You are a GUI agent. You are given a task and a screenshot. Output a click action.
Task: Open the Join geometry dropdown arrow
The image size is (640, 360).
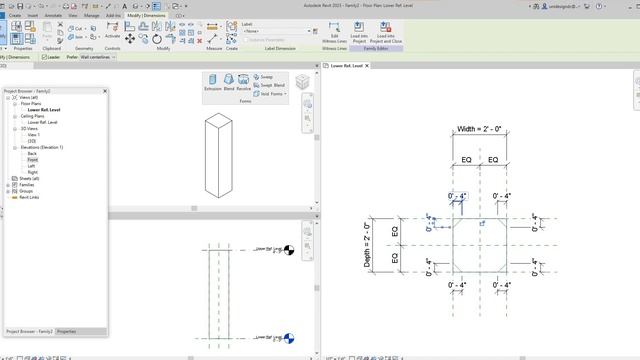[x=85, y=37]
